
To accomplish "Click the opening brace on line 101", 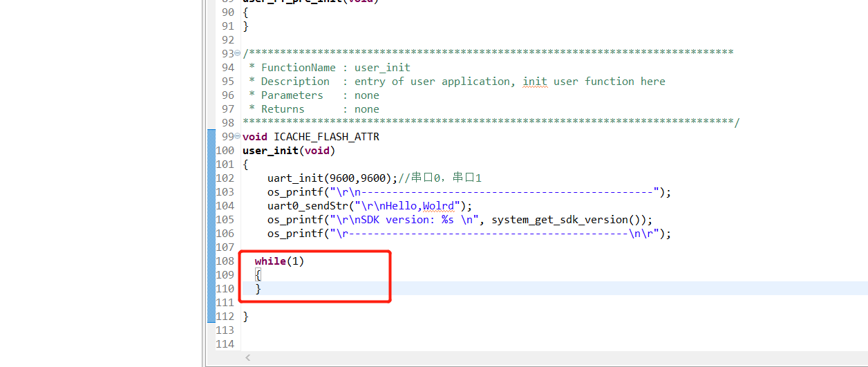I will click(245, 164).
